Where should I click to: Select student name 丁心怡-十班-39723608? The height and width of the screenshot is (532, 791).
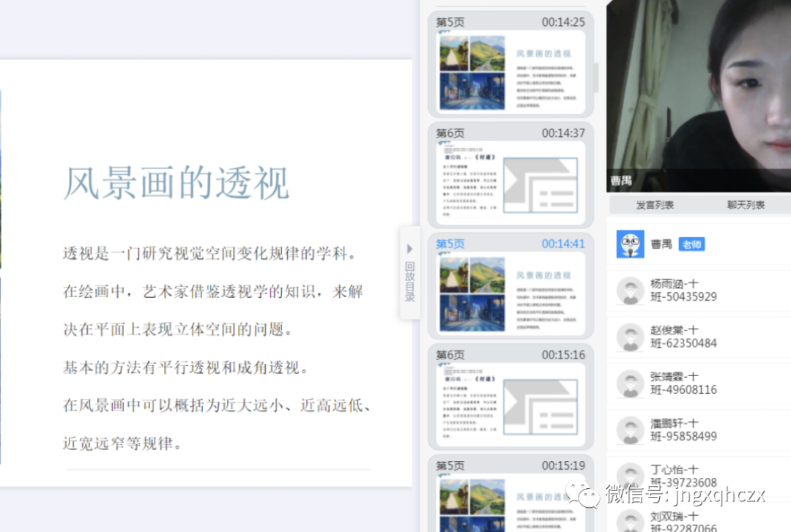[x=683, y=476]
